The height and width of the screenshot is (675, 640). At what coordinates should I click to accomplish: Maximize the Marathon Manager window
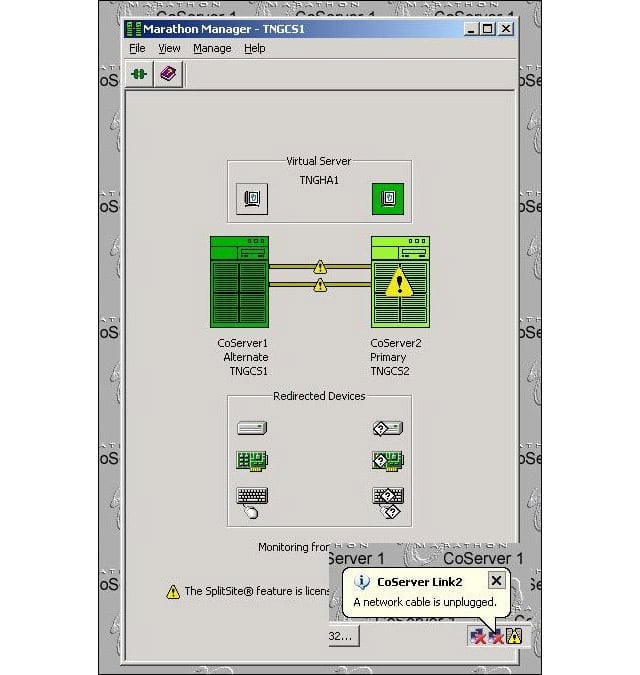coord(487,29)
